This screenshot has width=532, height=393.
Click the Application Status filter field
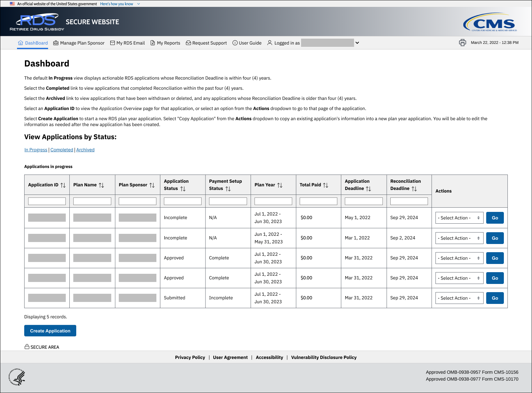point(183,201)
